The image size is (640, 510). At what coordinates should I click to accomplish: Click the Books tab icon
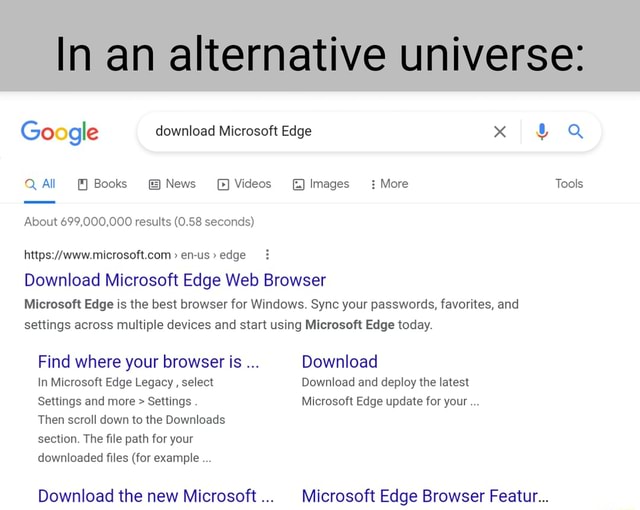click(x=84, y=184)
